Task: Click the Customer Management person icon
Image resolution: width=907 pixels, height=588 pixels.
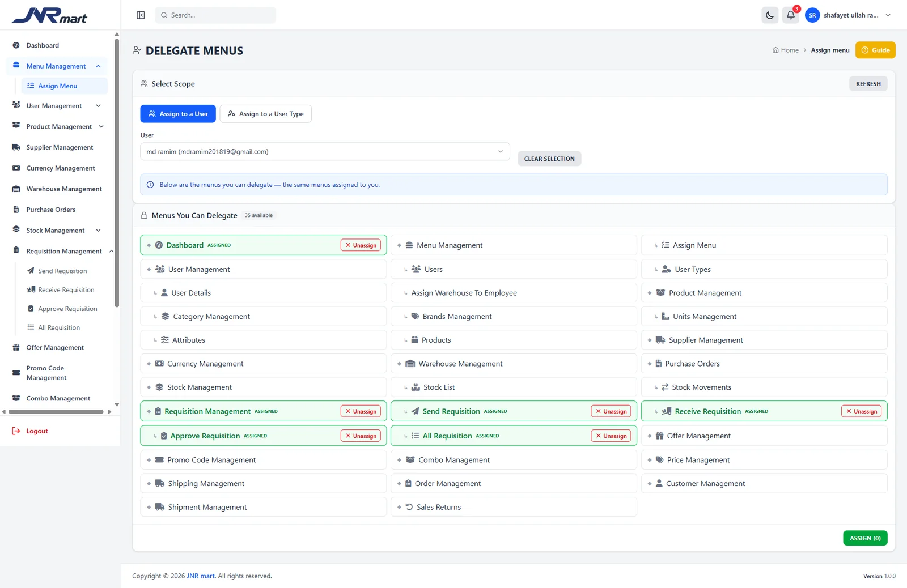Action: pos(659,484)
